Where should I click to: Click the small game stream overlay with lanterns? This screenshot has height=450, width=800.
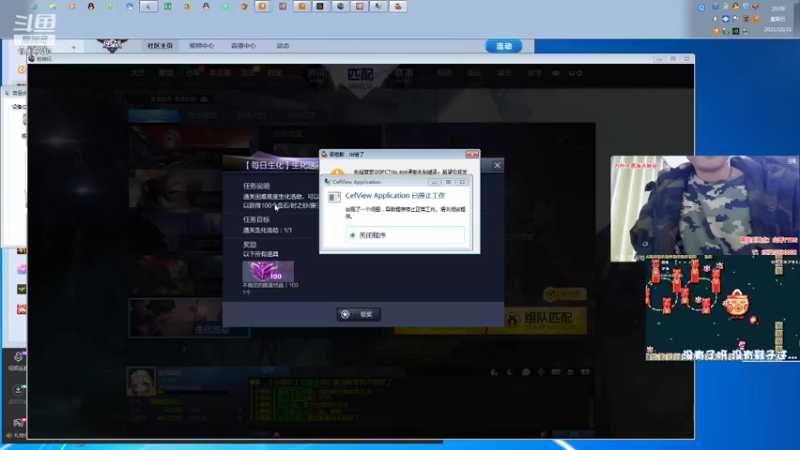(x=722, y=308)
